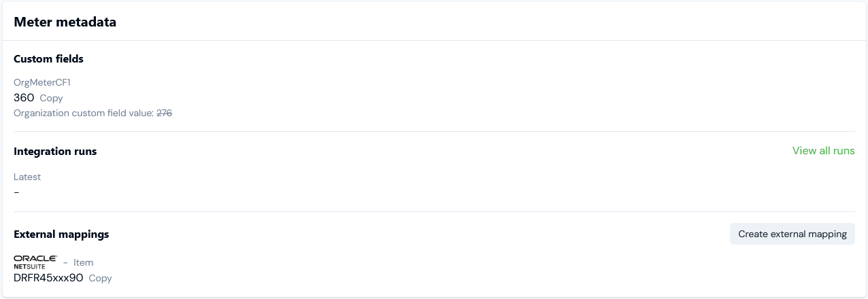This screenshot has width=868, height=299.
Task: Click the Item mapping type label
Action: tap(83, 262)
